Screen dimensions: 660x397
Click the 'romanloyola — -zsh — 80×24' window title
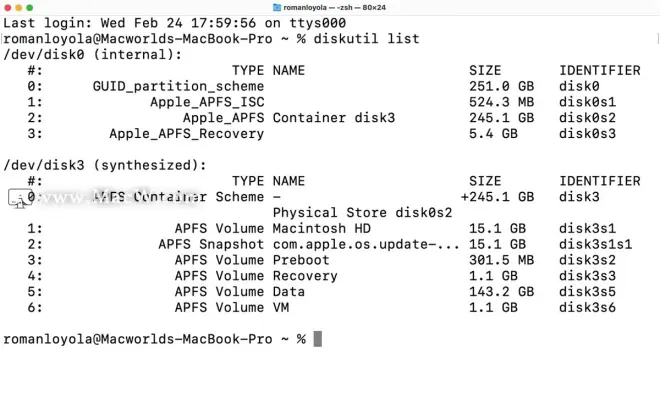click(335, 8)
